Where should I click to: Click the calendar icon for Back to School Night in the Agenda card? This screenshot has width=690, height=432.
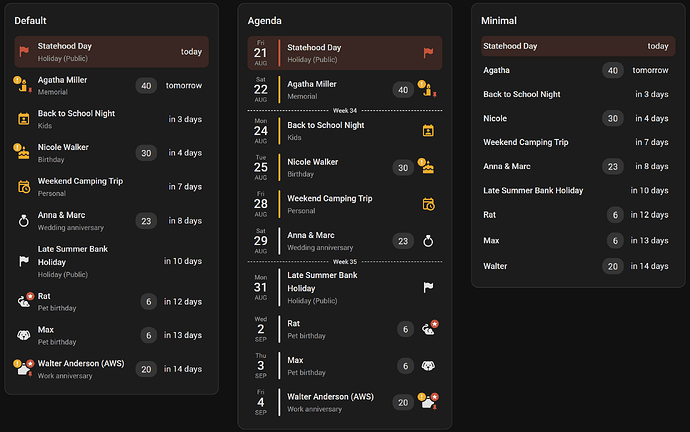[428, 131]
